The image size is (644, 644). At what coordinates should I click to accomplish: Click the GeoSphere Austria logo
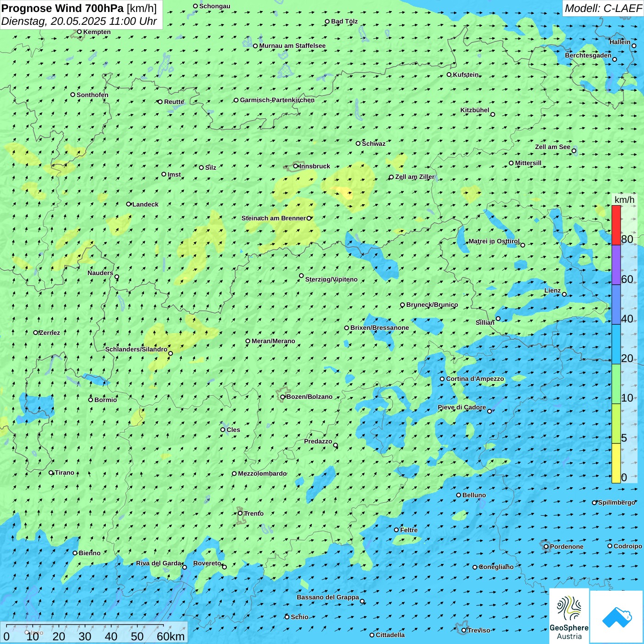(x=569, y=615)
